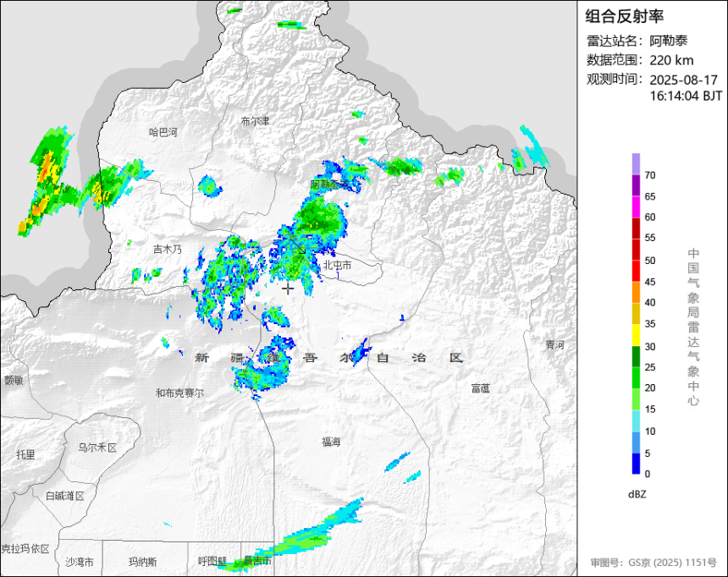The image size is (728, 577).
Task: Click the 青河 place label on the map
Action: click(x=554, y=345)
